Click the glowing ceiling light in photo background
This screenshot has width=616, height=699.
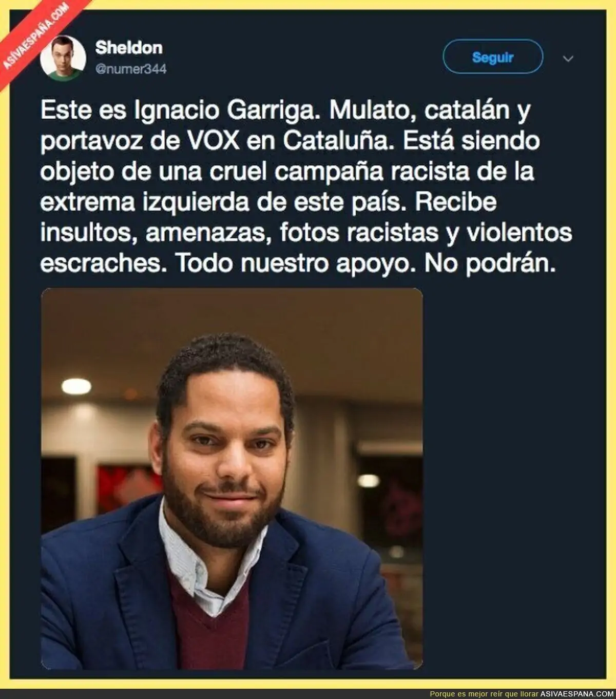point(76,386)
